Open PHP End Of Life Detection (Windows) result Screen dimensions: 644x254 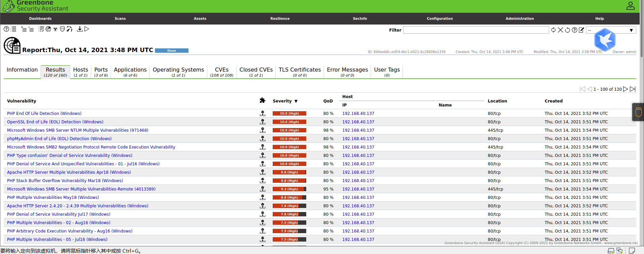[x=44, y=114]
